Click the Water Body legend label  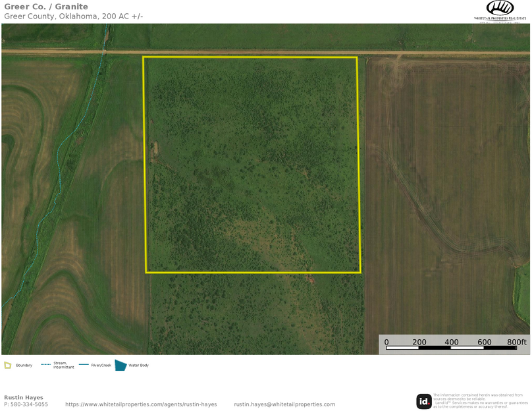(138, 365)
